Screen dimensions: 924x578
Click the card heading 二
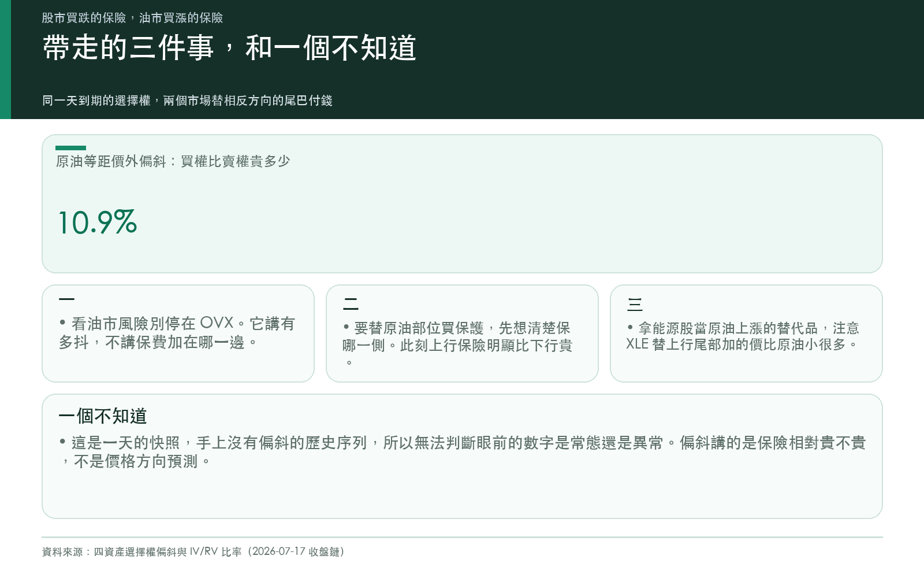pos(351,303)
